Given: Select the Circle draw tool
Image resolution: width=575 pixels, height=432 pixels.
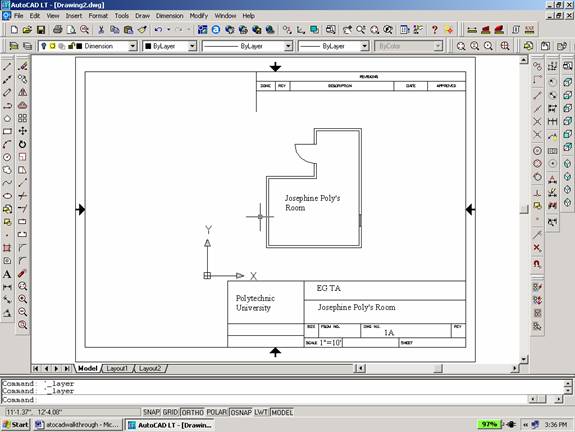Looking at the screenshot, I should pyautogui.click(x=7, y=157).
